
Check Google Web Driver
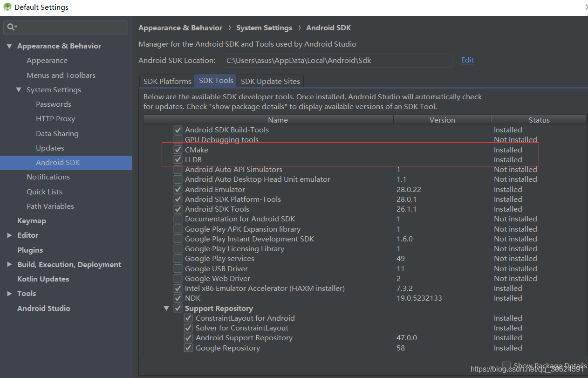178,279
